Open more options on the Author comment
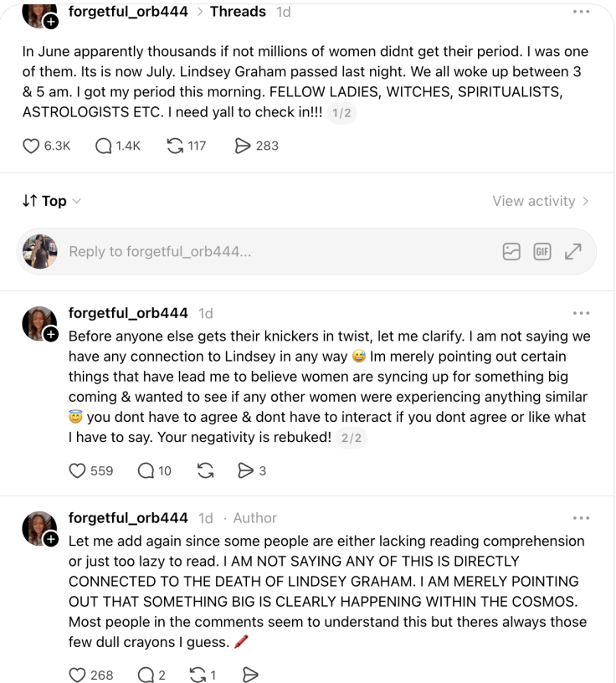This screenshot has width=616, height=683. [581, 518]
